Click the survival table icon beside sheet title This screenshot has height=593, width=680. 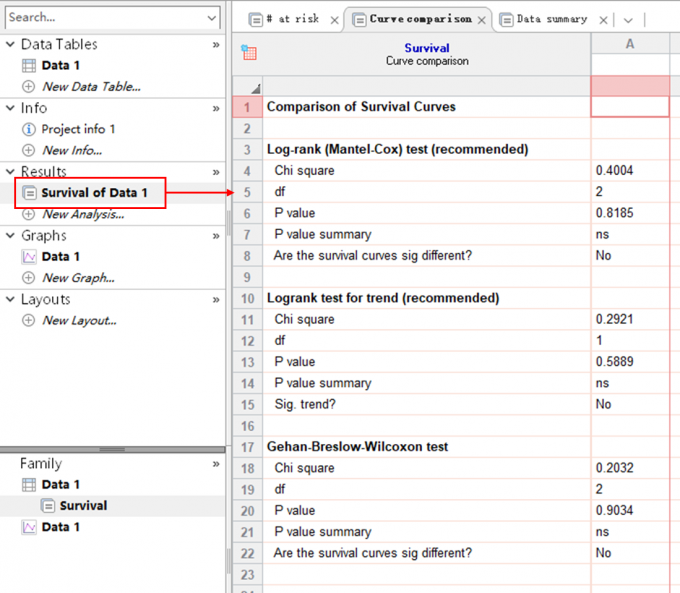[x=250, y=54]
